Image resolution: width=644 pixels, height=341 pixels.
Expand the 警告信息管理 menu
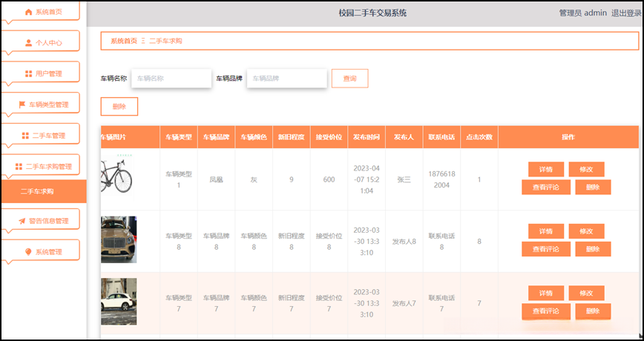tap(40, 220)
